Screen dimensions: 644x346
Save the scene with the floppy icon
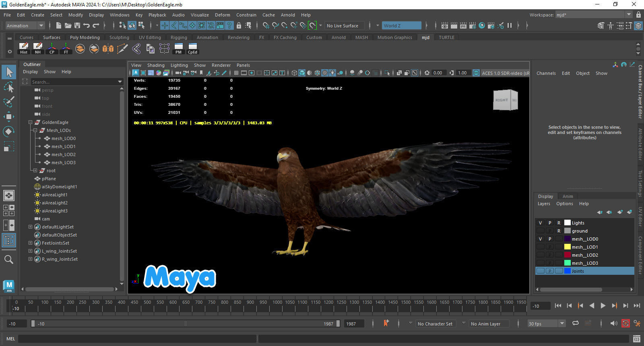77,25
